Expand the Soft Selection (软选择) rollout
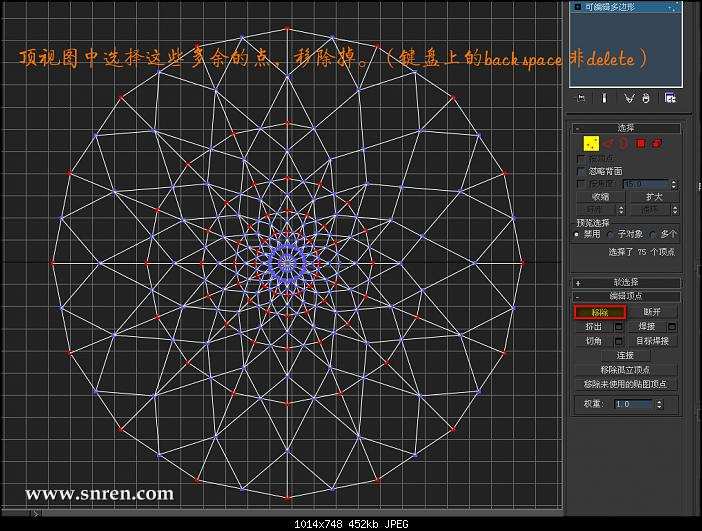The height and width of the screenshot is (531, 702). coord(626,283)
